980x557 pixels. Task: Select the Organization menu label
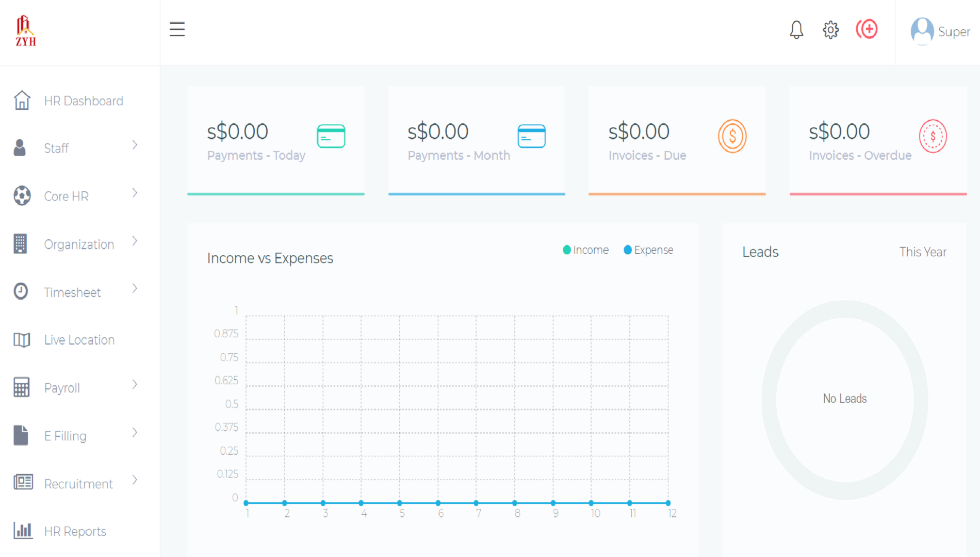coord(79,244)
